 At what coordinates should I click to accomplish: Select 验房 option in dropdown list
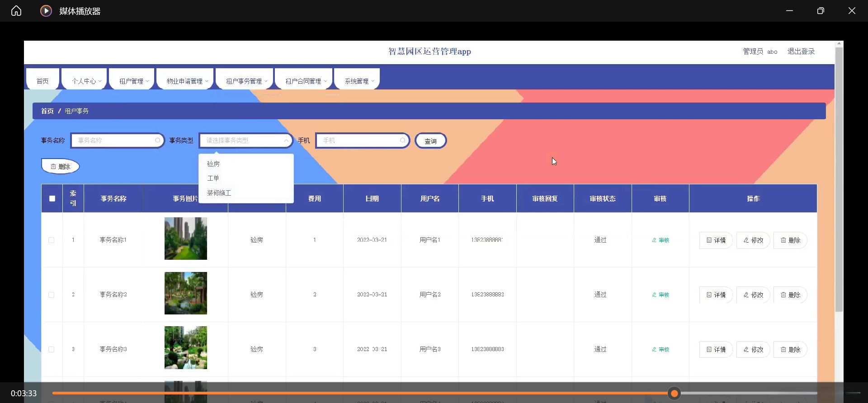coord(246,164)
